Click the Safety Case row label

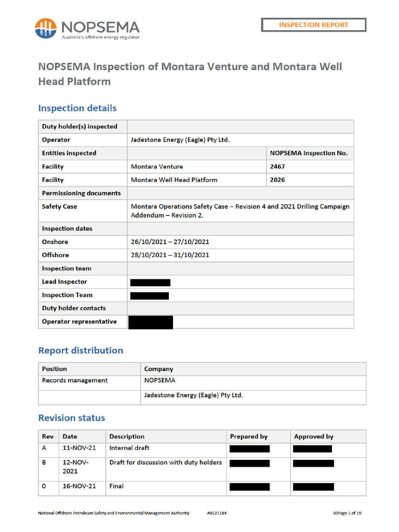[x=59, y=206]
